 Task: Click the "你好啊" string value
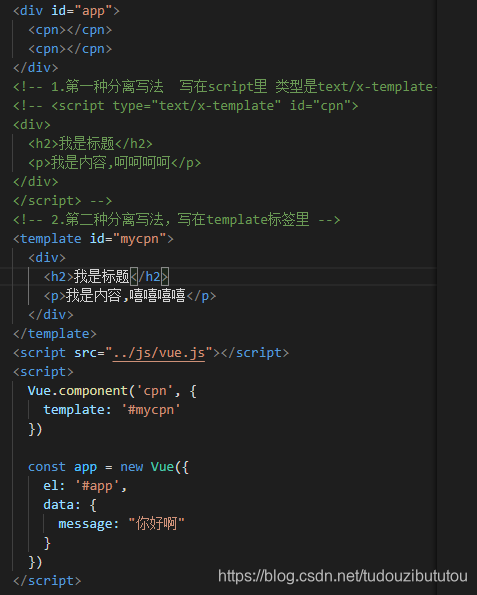click(156, 524)
